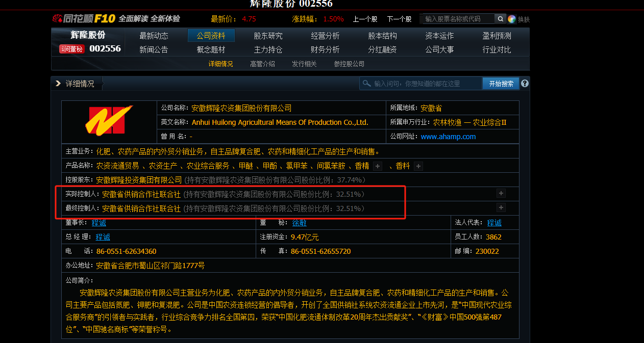This screenshot has width=644, height=343.
Task: Focus the 输入问句 question search field
Action: pyautogui.click(x=421, y=84)
